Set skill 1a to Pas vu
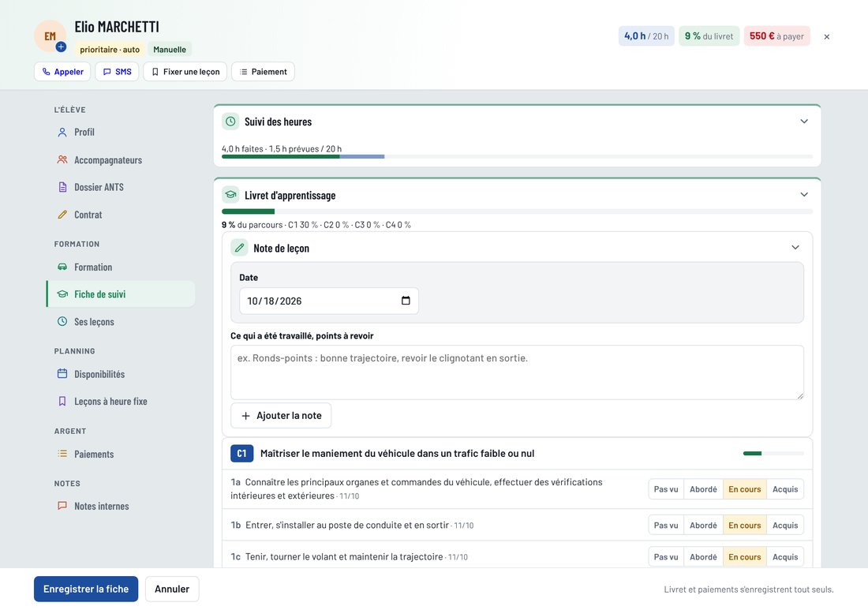868x610 pixels. (666, 489)
